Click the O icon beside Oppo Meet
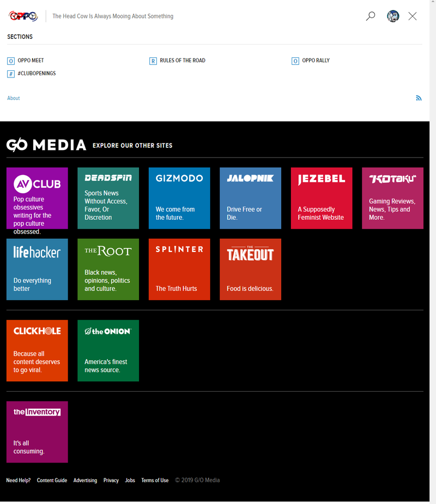The height and width of the screenshot is (504, 436). coord(11,61)
